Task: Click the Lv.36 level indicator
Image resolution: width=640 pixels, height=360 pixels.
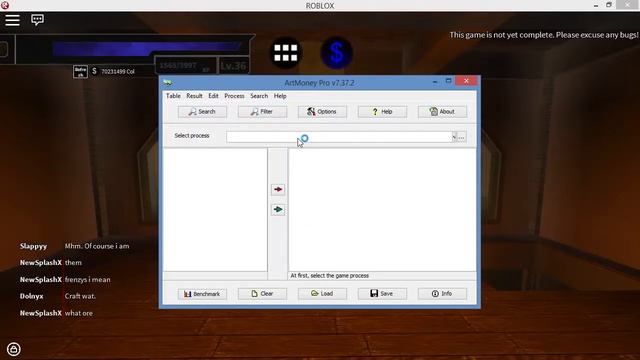Action: tap(233, 66)
